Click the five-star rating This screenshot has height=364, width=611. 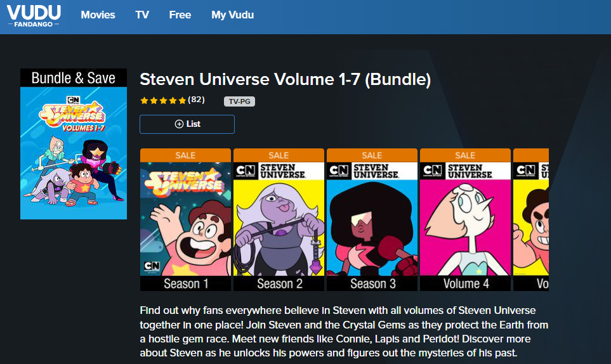(163, 101)
